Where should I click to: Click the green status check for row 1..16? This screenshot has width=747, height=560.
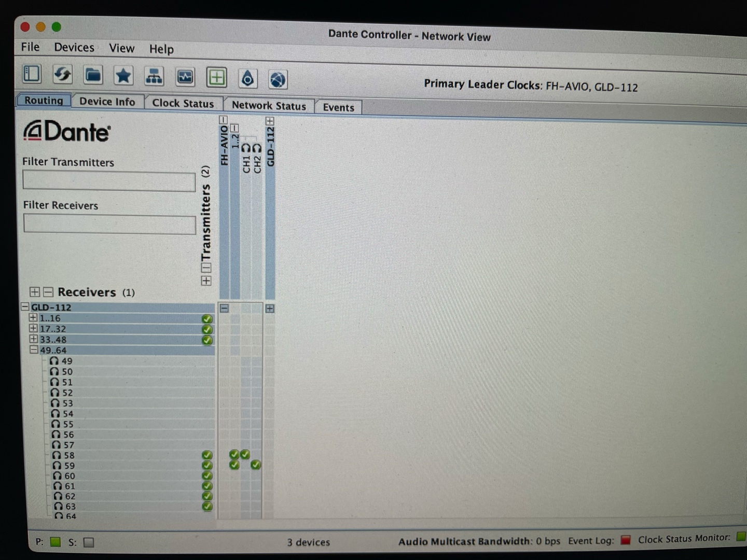tap(207, 319)
